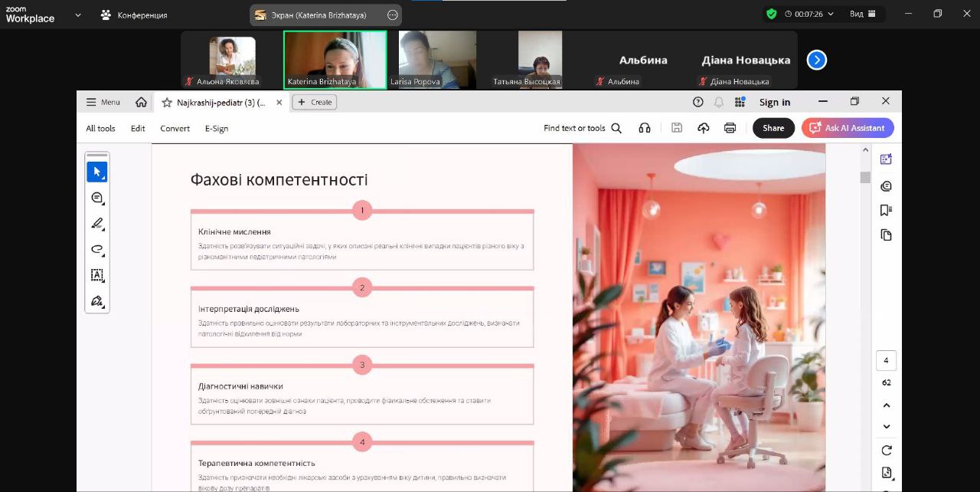Select the arrow Selection tool in Acrobat
The width and height of the screenshot is (980, 492).
96,172
